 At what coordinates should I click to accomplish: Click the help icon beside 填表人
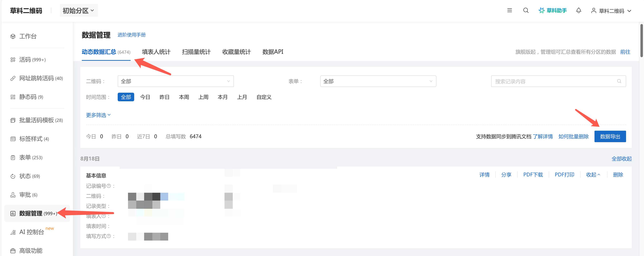(x=104, y=216)
